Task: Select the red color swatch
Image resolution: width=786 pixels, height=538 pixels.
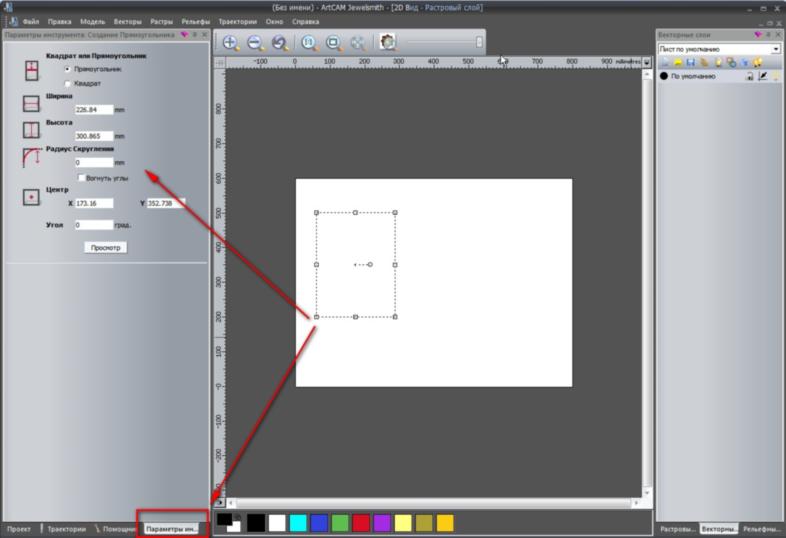Action: pos(361,522)
